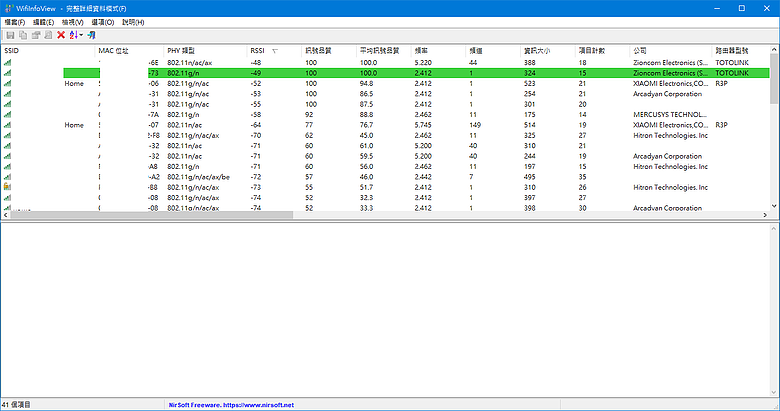Image resolution: width=780 pixels, height=411 pixels.
Task: Click the signal icon on the RSSI -64 row
Action: (x=7, y=125)
